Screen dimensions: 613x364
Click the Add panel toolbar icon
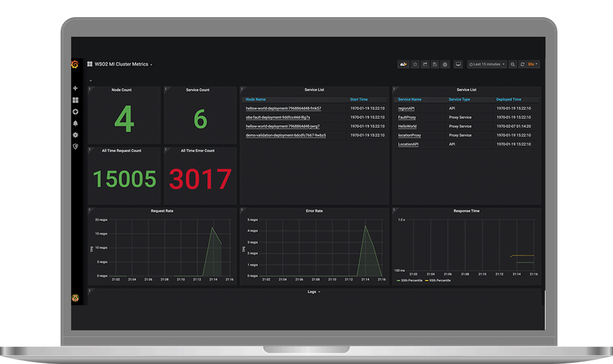tap(404, 64)
